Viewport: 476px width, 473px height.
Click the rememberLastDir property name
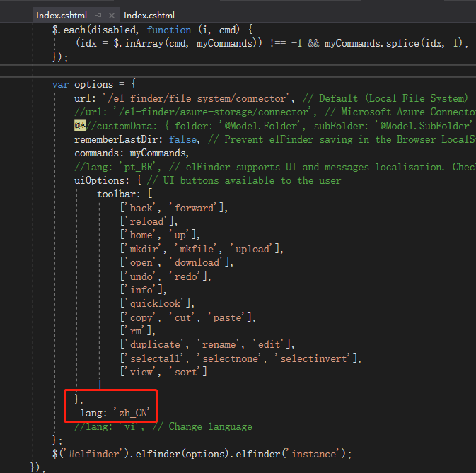pos(116,139)
